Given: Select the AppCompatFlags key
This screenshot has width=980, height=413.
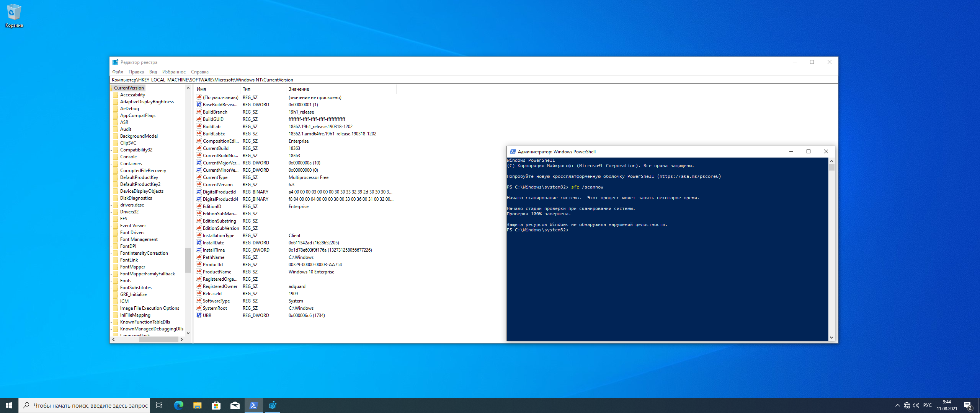Looking at the screenshot, I should (137, 115).
